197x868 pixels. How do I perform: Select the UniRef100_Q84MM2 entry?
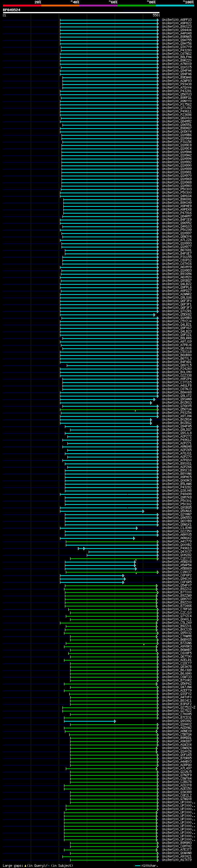[176, 121]
